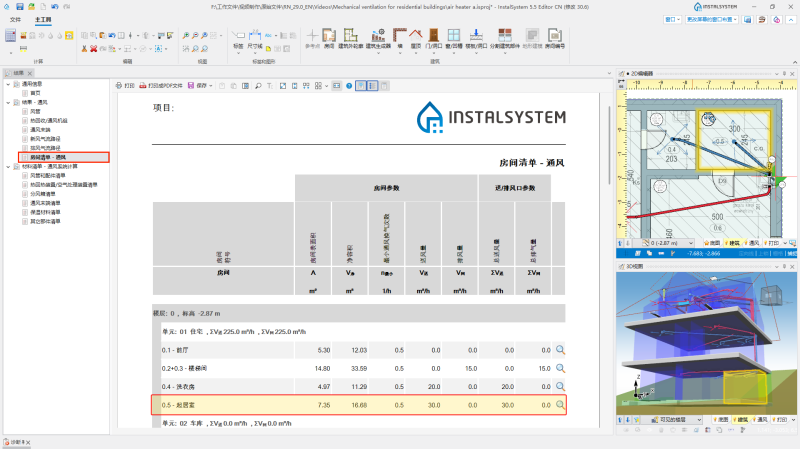
Task: Collapse the 通用信息 tree node
Action: tap(8, 84)
